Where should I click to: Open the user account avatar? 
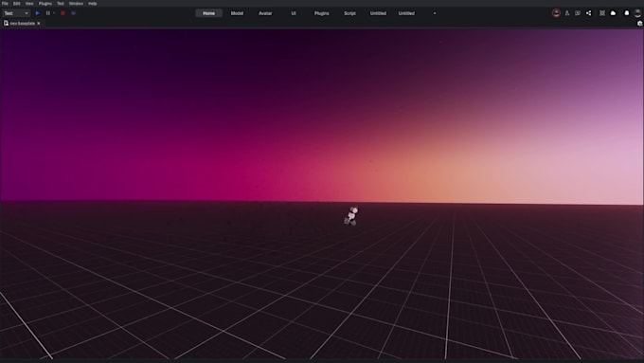click(637, 13)
